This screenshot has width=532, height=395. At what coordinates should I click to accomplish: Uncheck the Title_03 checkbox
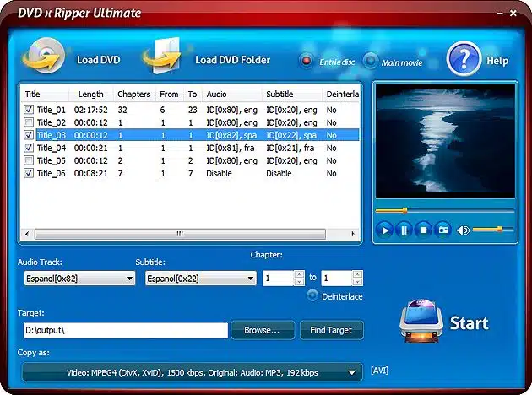point(29,135)
